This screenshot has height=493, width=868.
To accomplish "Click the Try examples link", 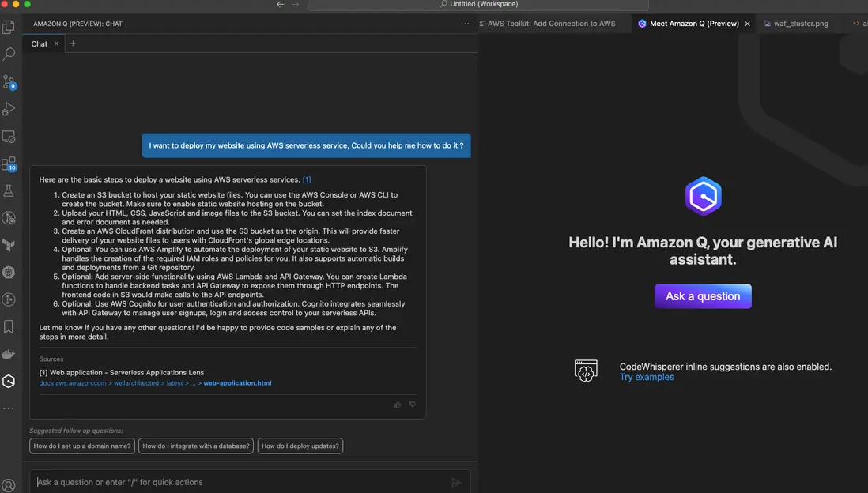I will tap(647, 377).
